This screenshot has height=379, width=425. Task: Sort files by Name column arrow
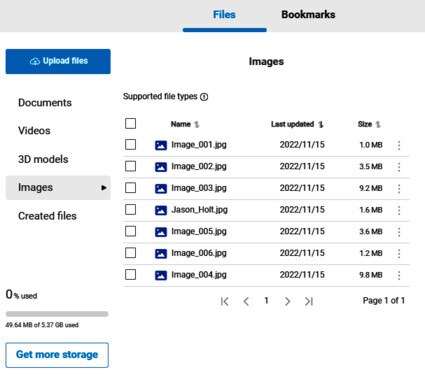click(x=197, y=125)
